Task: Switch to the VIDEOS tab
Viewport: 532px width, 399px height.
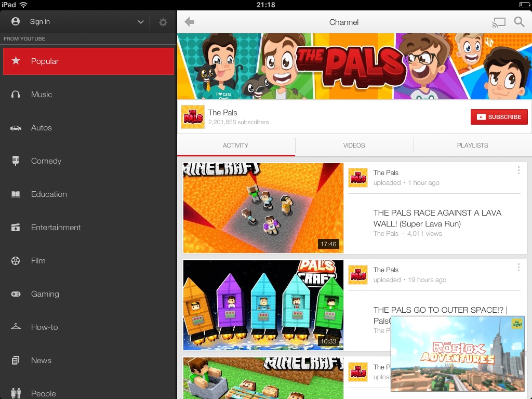Action: tap(354, 145)
